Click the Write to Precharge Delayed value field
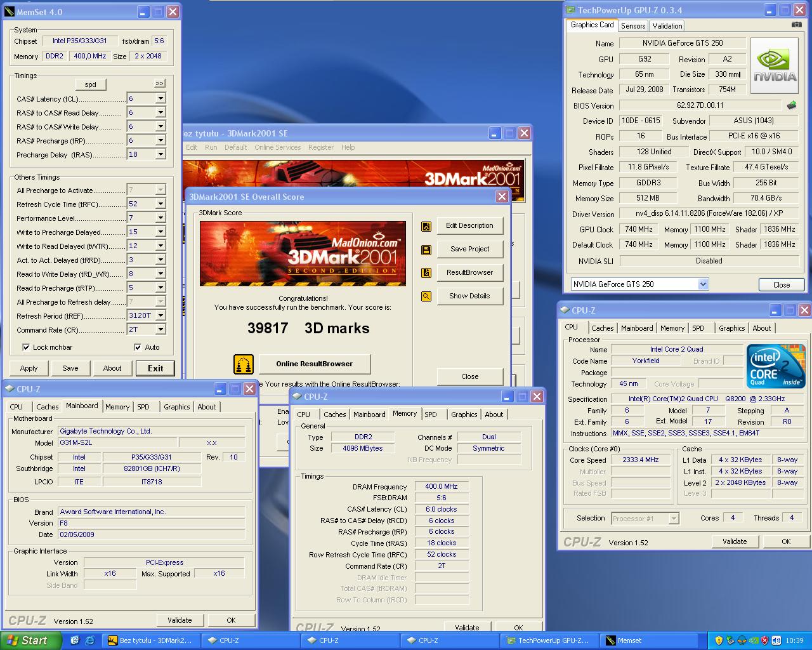The width and height of the screenshot is (812, 650). coord(141,232)
